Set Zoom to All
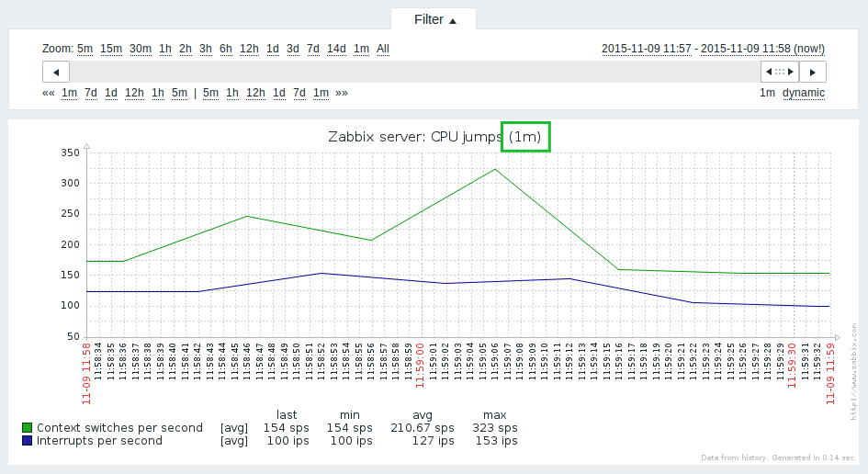 pos(382,49)
